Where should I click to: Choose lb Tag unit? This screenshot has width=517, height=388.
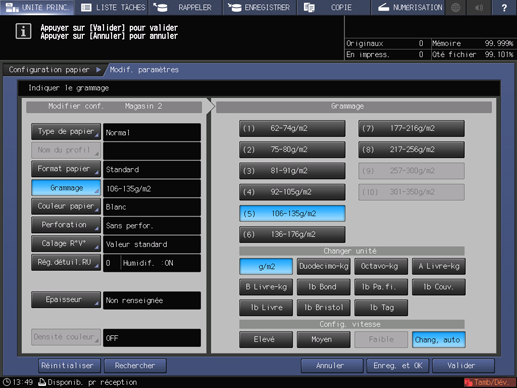pyautogui.click(x=381, y=308)
